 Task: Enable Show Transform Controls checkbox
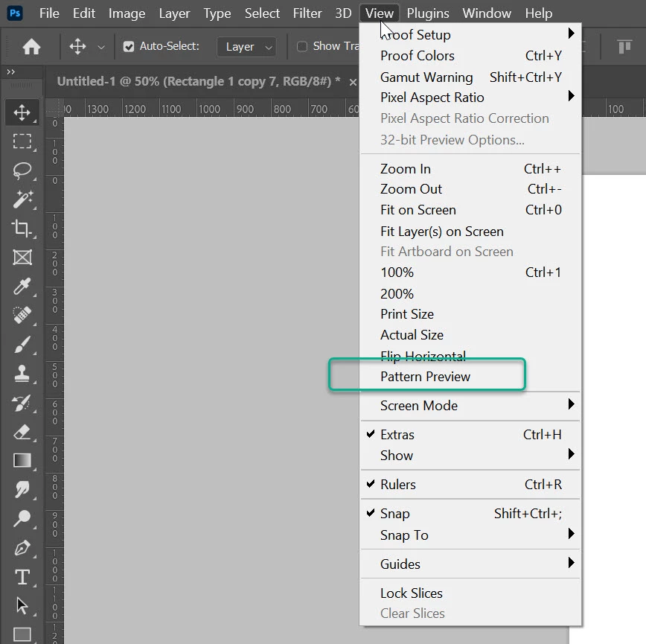[302, 47]
